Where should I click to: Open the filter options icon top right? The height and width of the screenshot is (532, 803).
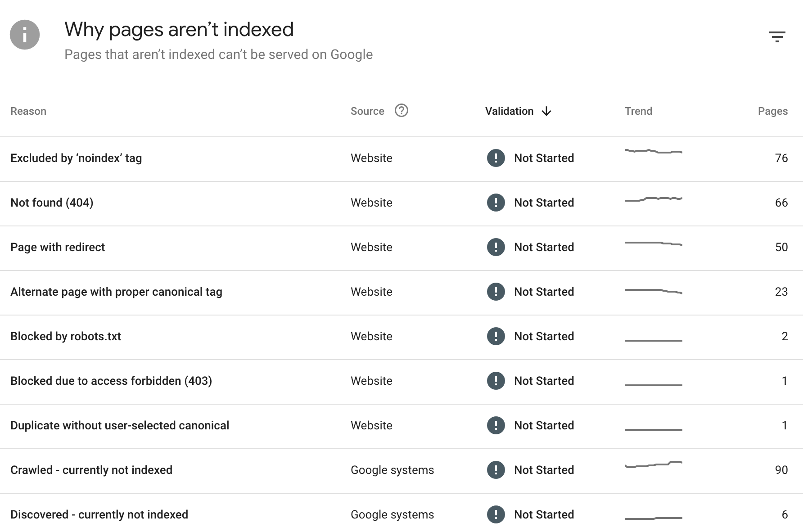pyautogui.click(x=778, y=36)
